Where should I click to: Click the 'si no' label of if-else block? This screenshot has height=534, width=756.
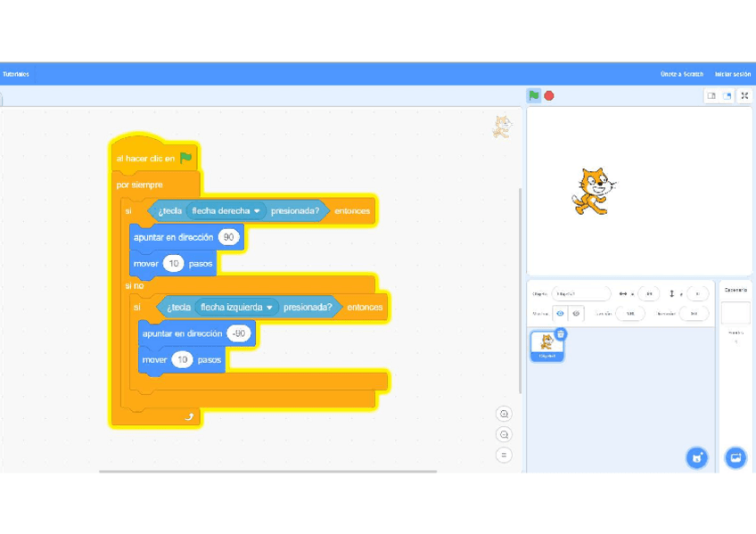(135, 285)
